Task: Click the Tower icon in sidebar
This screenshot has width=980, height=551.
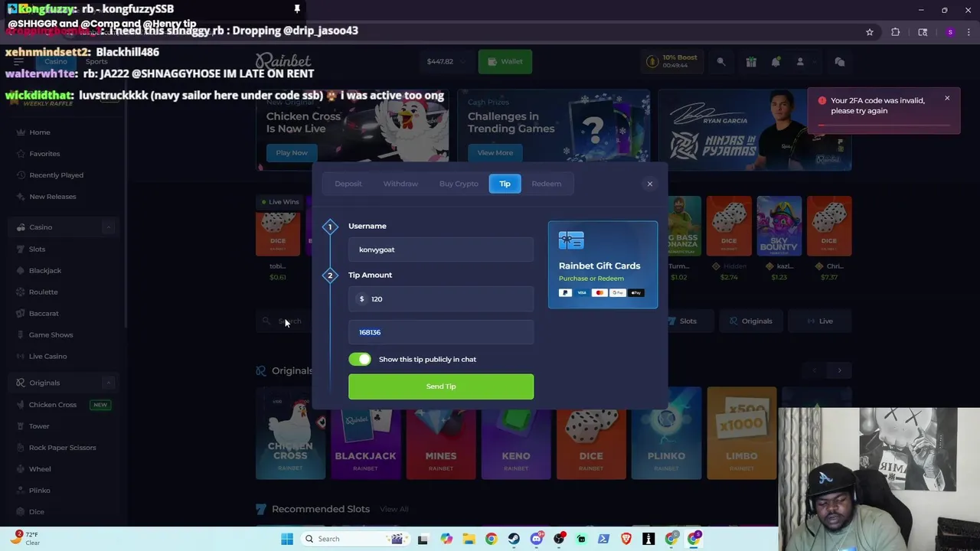Action: pos(21,426)
